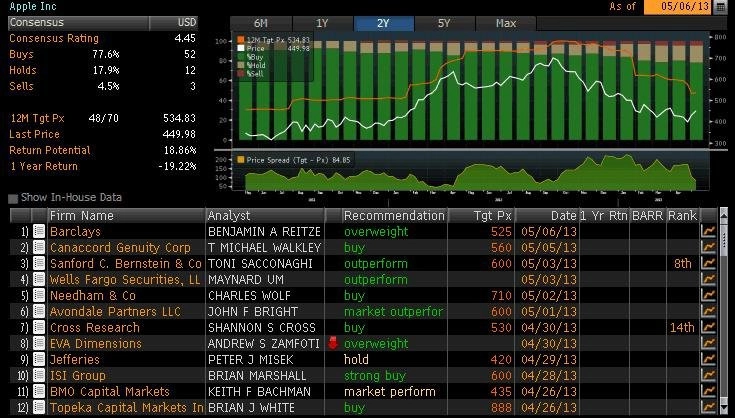735x418 pixels.
Task: Show chart icon for EVA Dimensions row
Action: (708, 343)
